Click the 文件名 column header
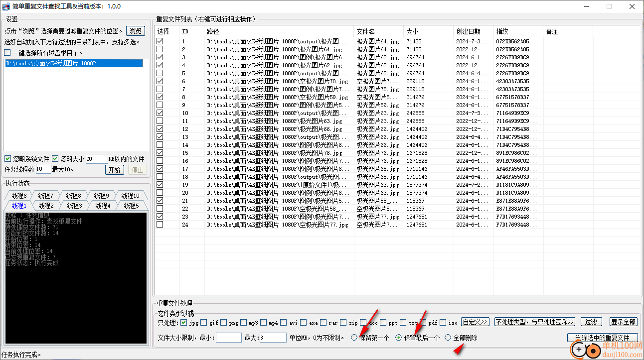This screenshot has height=360, width=644. point(379,31)
